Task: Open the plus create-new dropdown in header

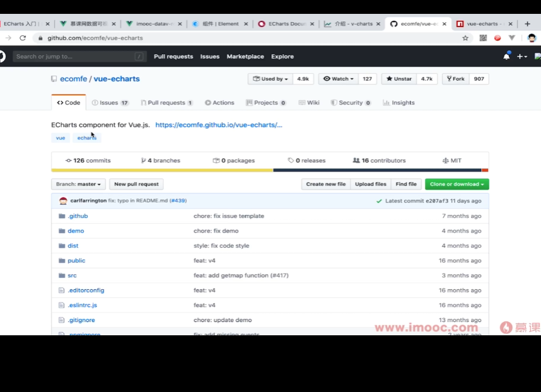Action: click(521, 57)
